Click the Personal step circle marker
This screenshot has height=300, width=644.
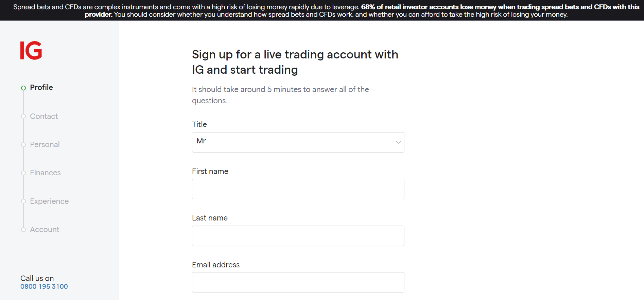coord(23,144)
